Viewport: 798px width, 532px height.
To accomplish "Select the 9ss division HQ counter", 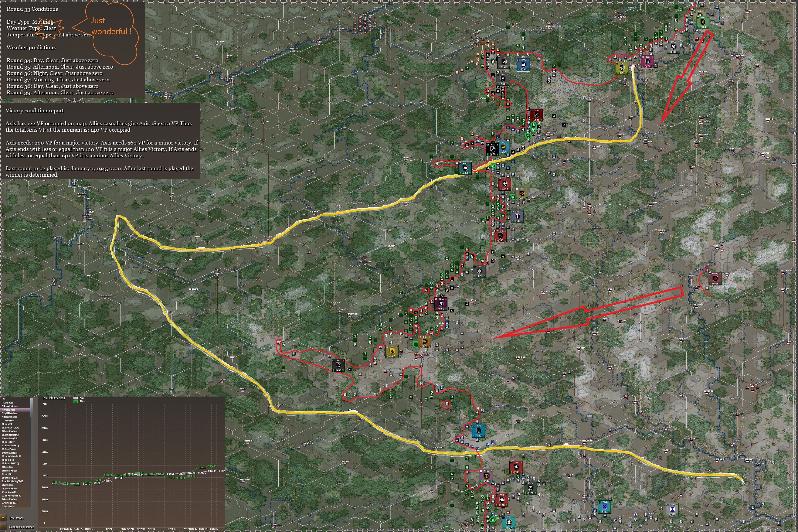I will pyautogui.click(x=479, y=271).
